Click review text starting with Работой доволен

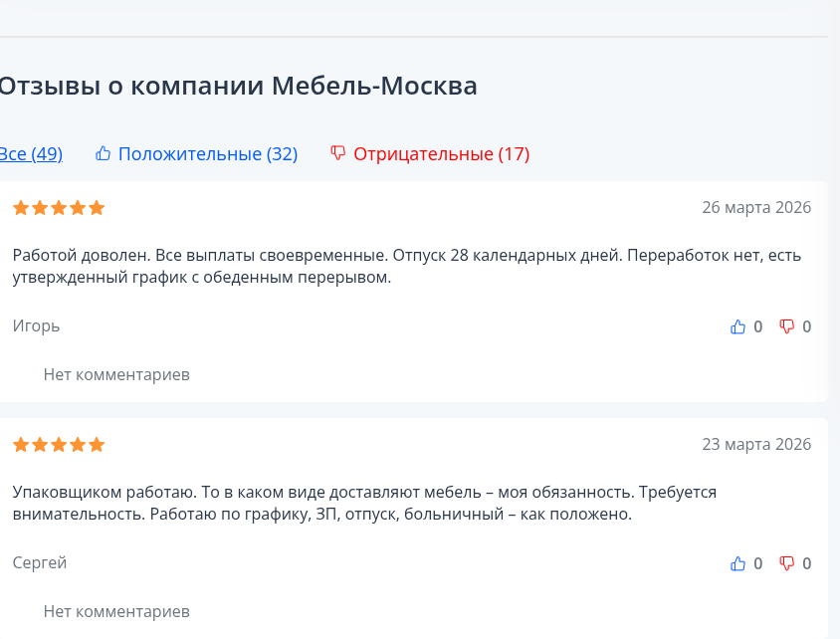(406, 266)
